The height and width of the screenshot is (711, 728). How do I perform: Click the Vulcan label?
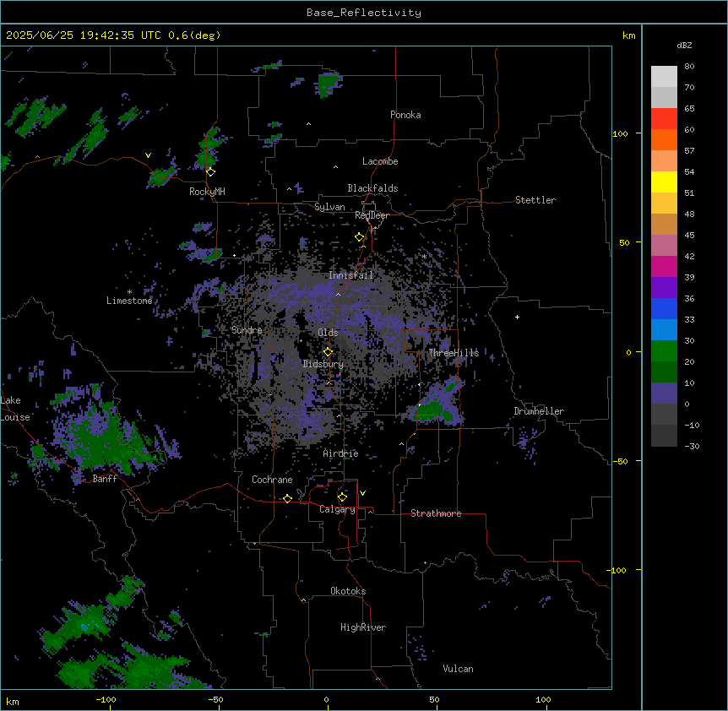[459, 669]
